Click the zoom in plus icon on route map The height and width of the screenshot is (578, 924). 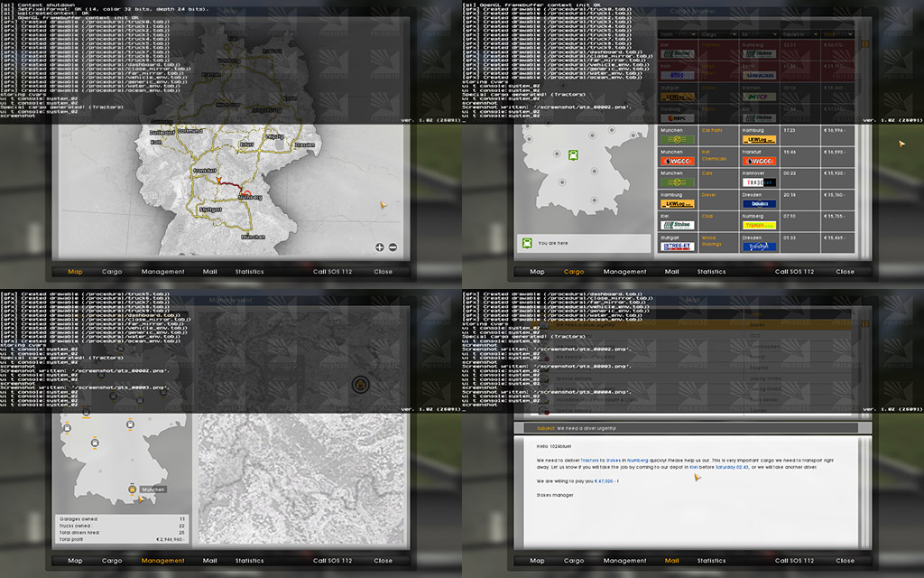point(379,247)
